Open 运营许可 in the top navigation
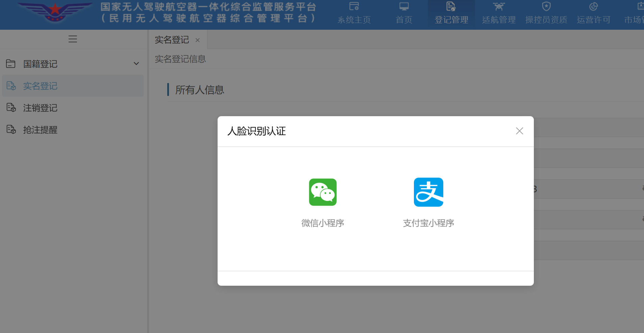This screenshot has width=644, height=333. click(x=594, y=15)
